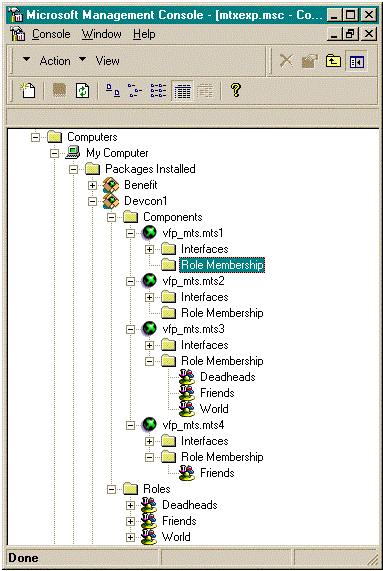Click the Up One Level icon
The width and height of the screenshot is (383, 571).
coord(333,61)
